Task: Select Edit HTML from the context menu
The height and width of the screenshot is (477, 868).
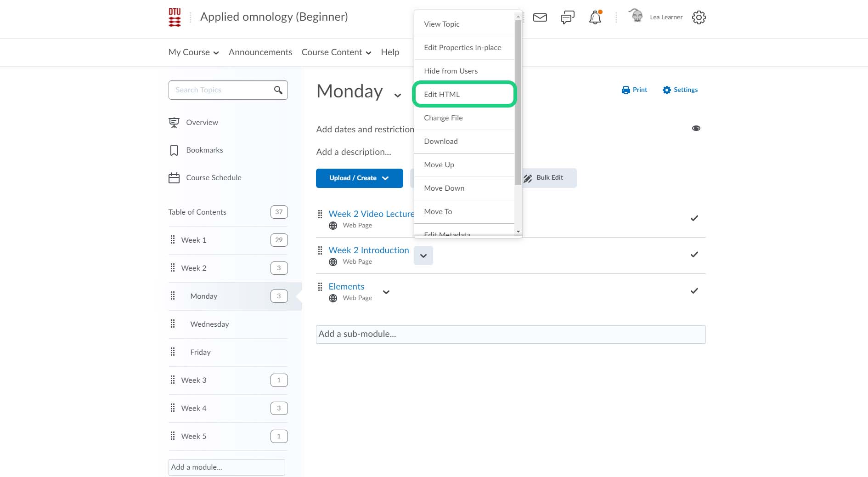Action: pyautogui.click(x=464, y=94)
